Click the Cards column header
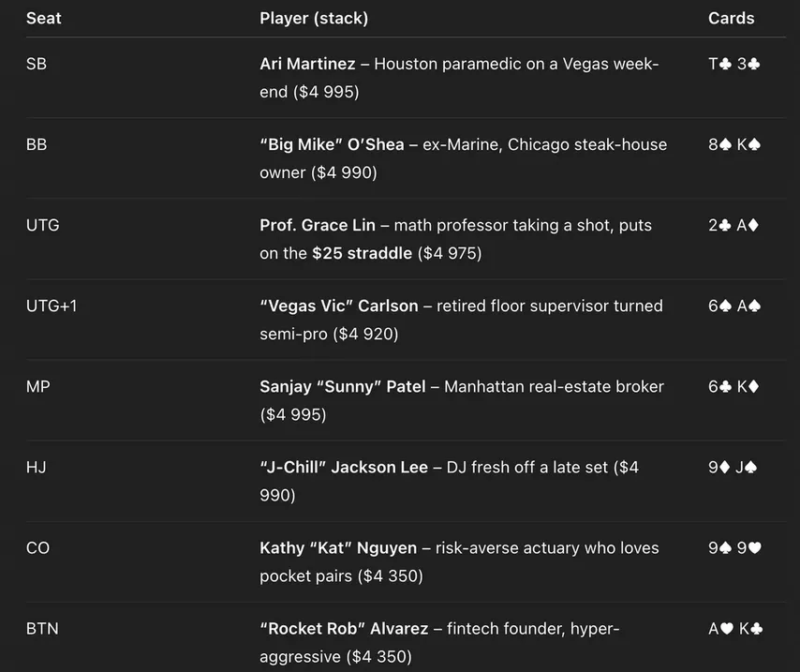The image size is (800, 672). click(x=731, y=19)
